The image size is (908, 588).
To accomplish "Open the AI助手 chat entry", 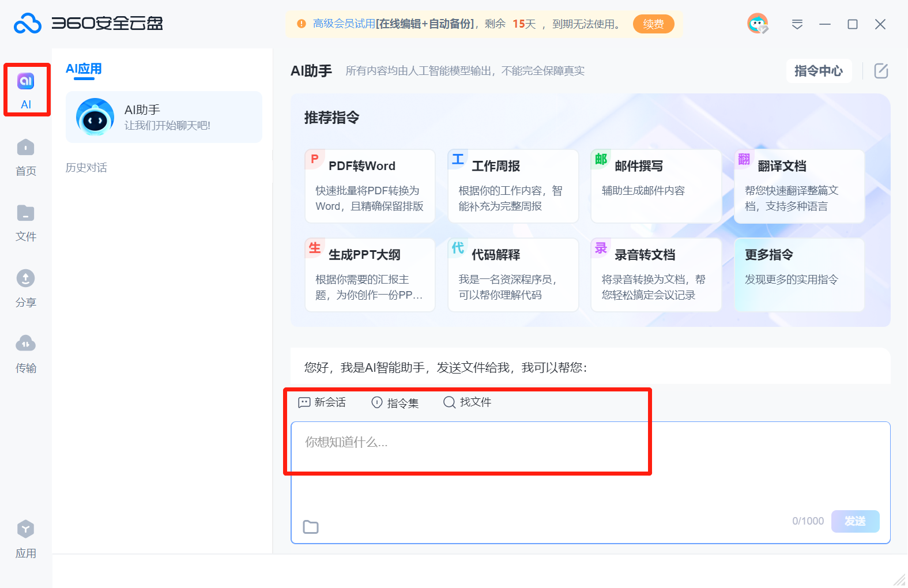I will (x=164, y=117).
